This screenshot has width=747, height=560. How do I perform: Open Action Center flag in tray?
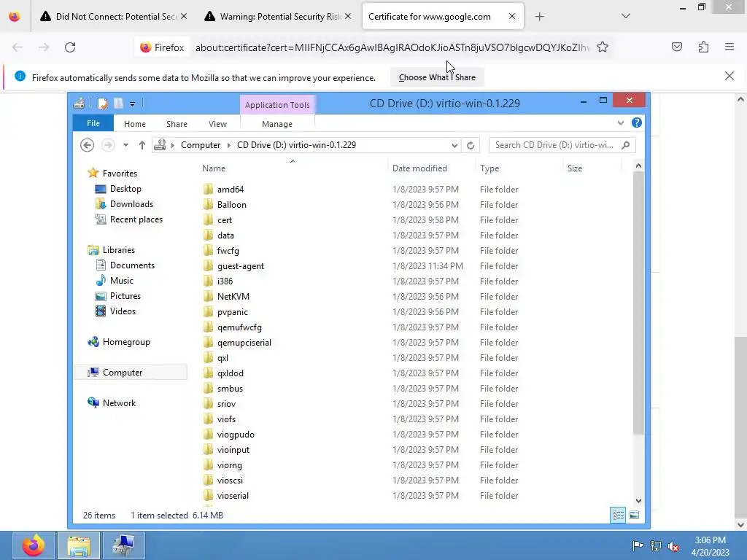tap(638, 545)
